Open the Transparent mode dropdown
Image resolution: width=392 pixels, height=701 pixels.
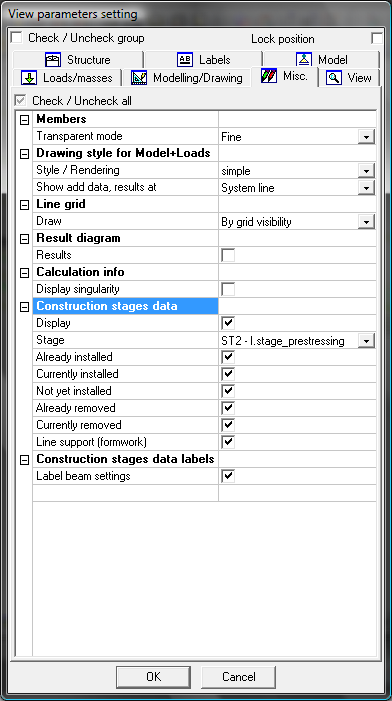pos(366,137)
